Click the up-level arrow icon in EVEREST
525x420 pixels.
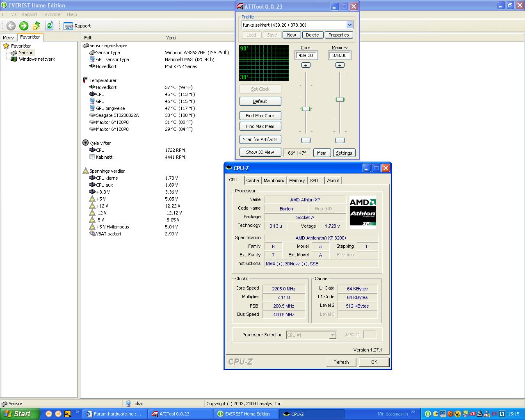pos(37,26)
